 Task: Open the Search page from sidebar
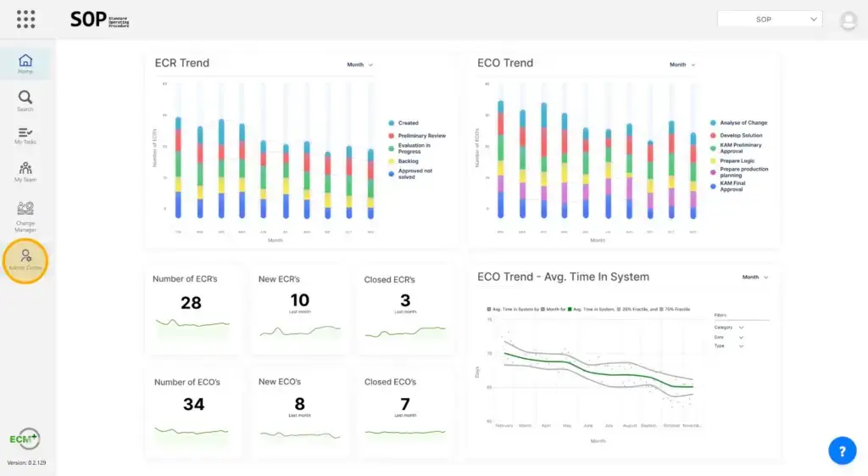[25, 101]
